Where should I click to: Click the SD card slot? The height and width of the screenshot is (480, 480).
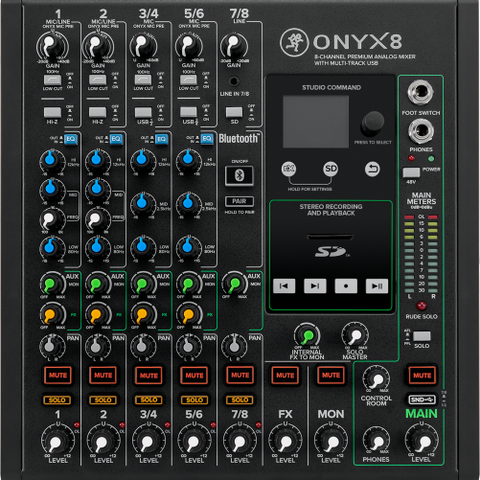[330, 237]
